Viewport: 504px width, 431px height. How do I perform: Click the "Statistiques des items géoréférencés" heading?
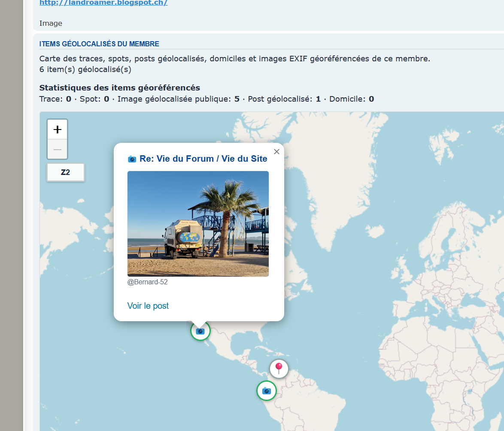click(119, 88)
